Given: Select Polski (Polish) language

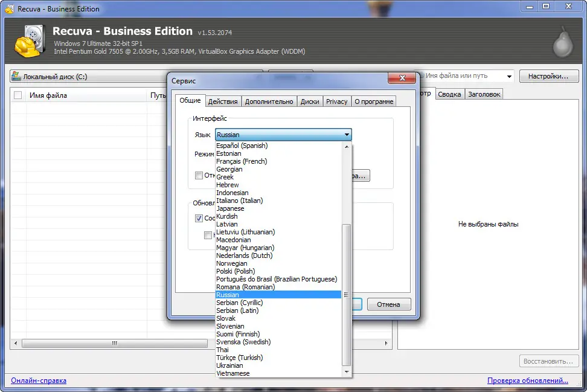Looking at the screenshot, I should click(x=278, y=271).
